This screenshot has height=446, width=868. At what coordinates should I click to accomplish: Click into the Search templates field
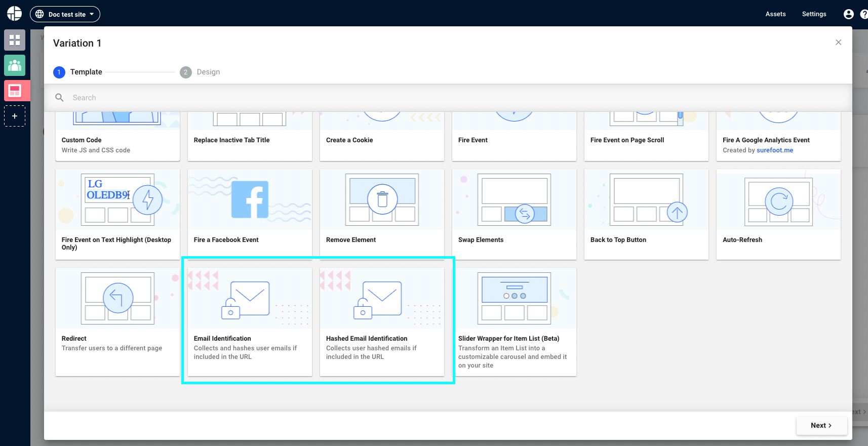coord(448,98)
